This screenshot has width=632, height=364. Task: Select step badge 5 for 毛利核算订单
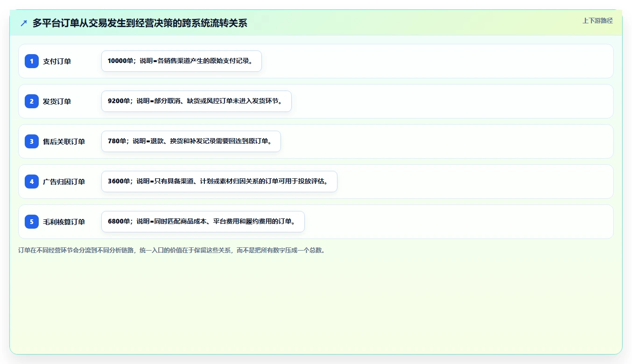coord(32,222)
